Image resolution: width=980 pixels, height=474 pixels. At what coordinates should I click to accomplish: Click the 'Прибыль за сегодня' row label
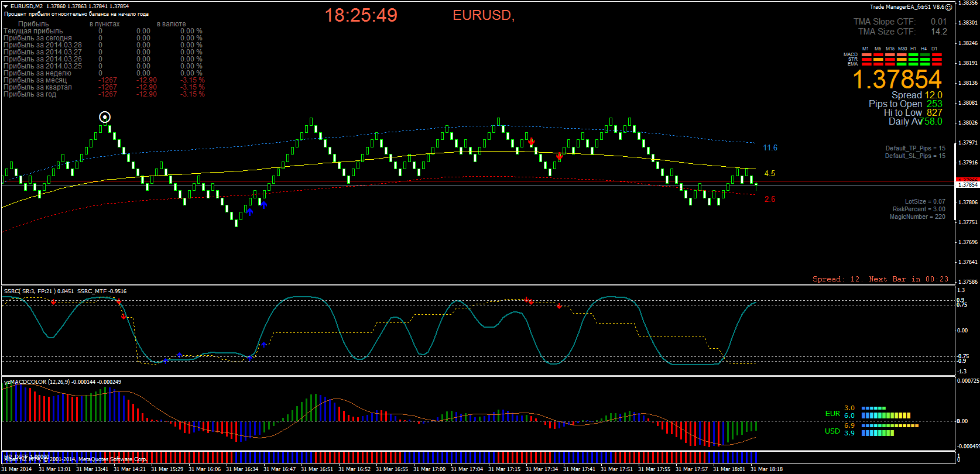pyautogui.click(x=37, y=38)
